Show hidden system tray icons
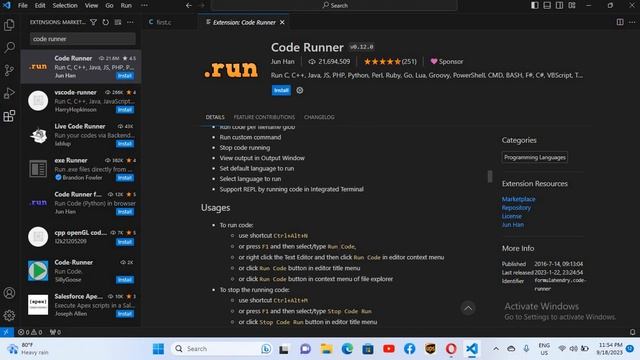 coord(496,349)
